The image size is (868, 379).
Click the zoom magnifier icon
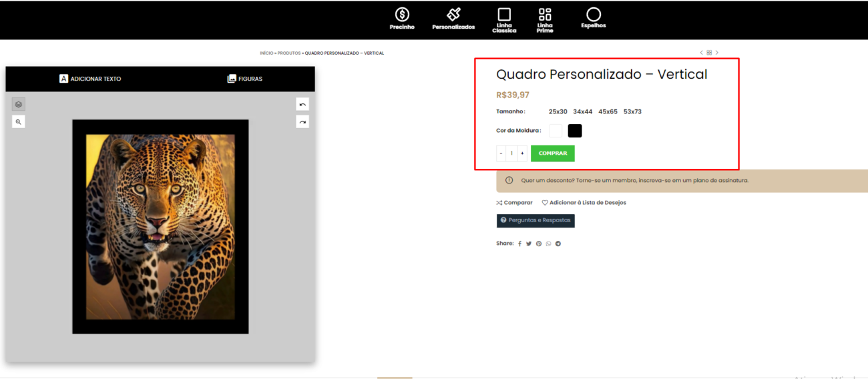tap(19, 122)
